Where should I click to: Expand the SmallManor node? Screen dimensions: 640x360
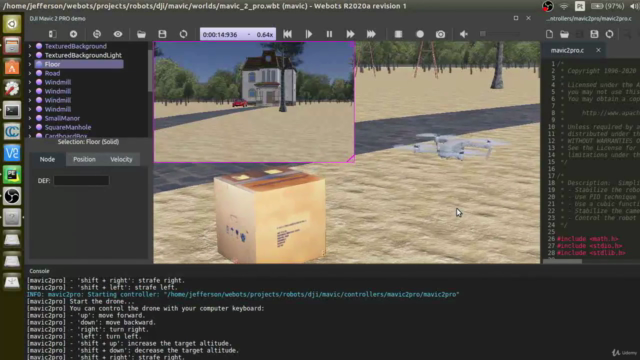pyautogui.click(x=30, y=118)
